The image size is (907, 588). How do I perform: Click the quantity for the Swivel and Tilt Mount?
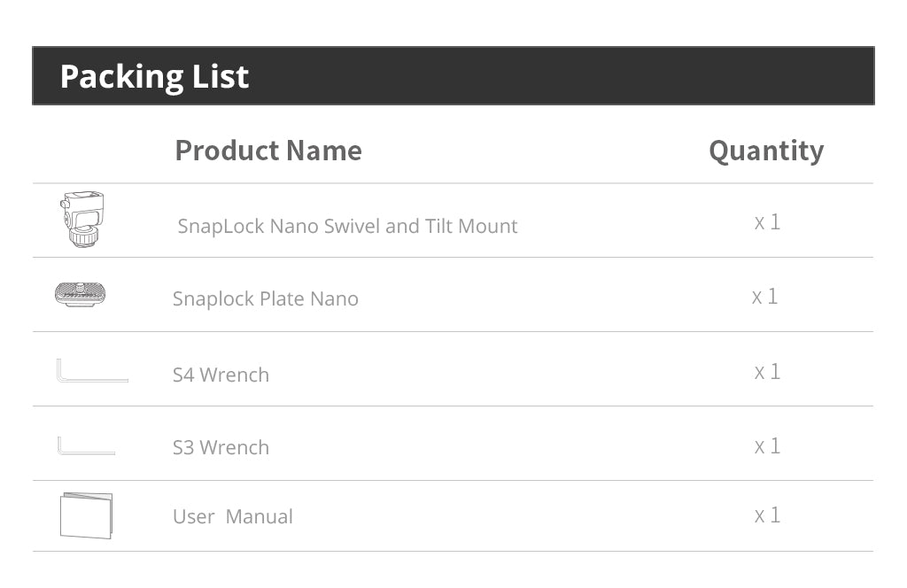(767, 222)
